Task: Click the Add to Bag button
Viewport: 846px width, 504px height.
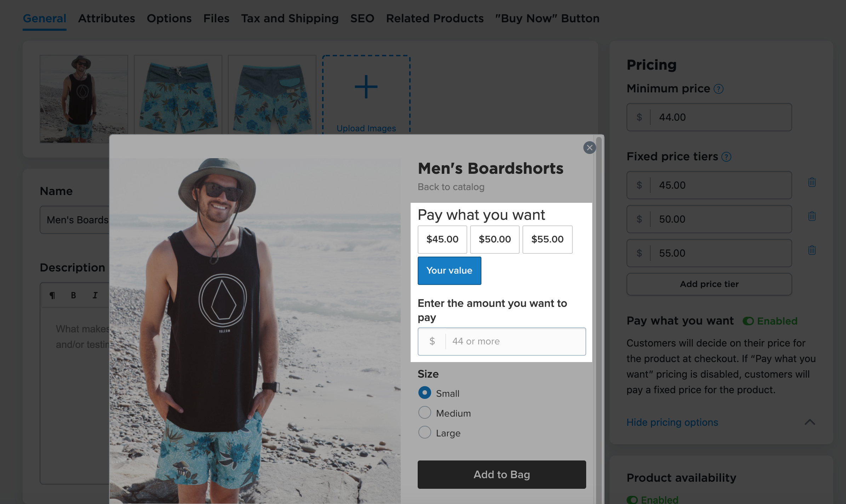Action: (x=501, y=475)
